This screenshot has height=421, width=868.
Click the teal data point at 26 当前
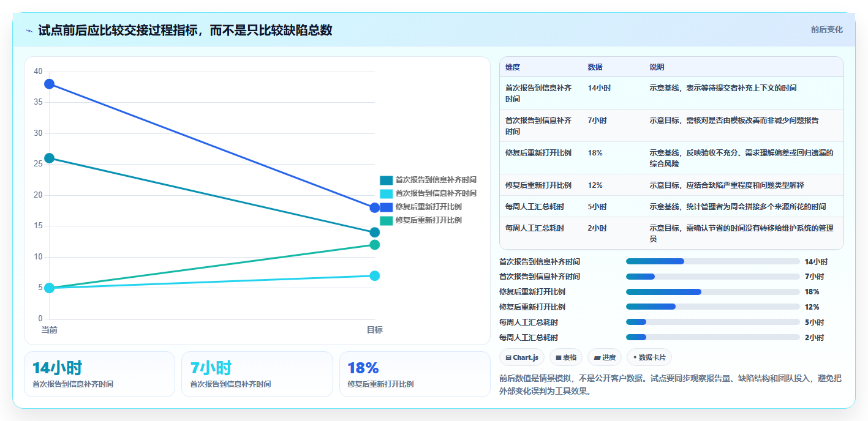49,158
